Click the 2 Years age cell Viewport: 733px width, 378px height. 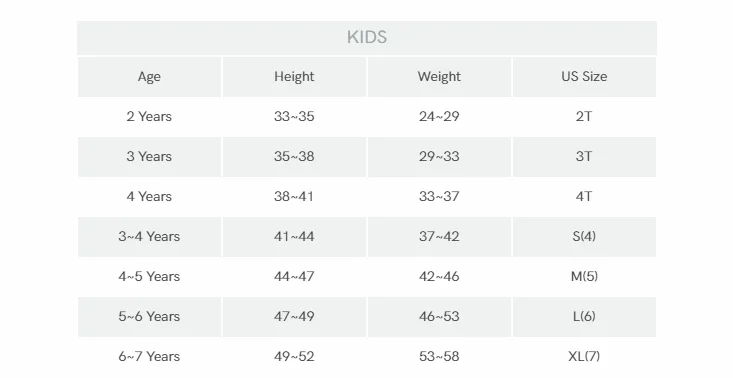(x=149, y=116)
